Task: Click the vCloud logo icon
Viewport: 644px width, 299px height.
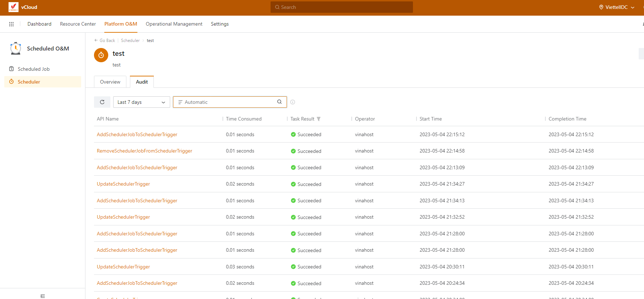Action: [14, 7]
